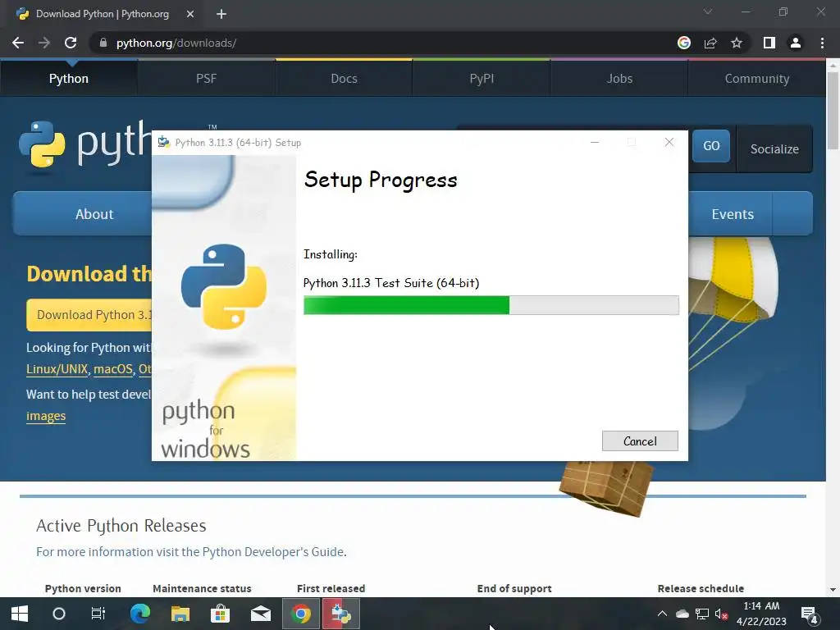
Task: Open the Jobs tab
Action: click(x=619, y=78)
